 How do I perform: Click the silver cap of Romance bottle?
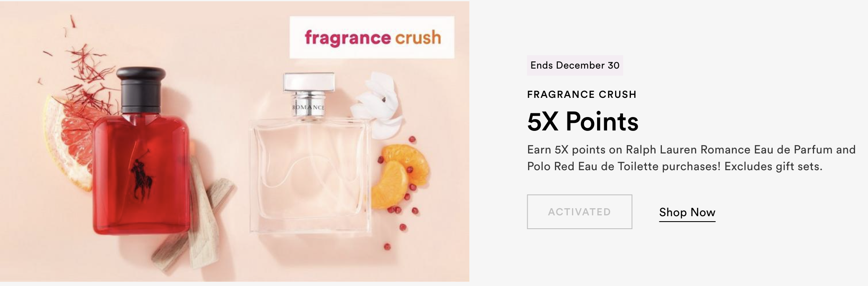(x=309, y=82)
